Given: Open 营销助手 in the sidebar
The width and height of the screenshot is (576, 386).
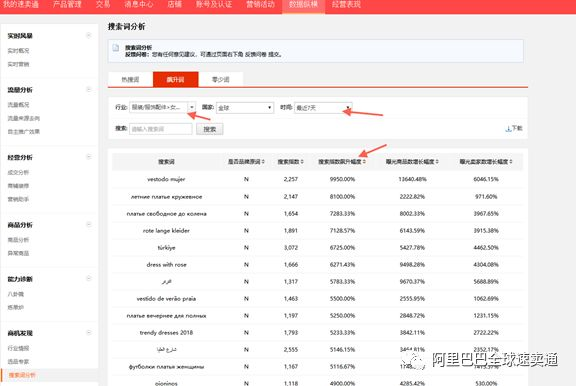Looking at the screenshot, I should point(18,199).
